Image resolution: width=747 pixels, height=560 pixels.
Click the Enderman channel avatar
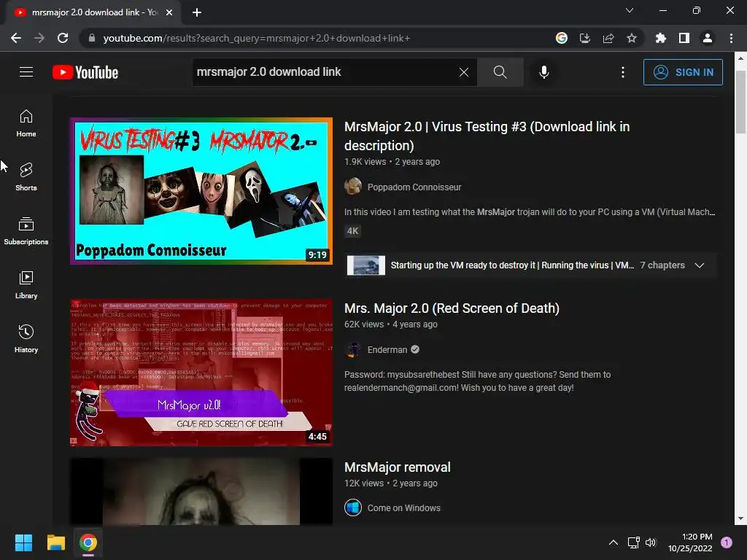tap(353, 349)
